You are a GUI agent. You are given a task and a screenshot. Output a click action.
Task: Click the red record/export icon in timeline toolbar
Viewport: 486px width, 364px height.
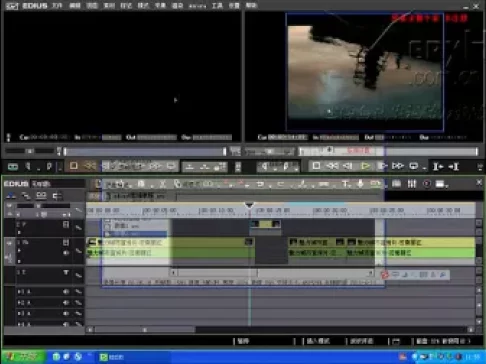pyautogui.click(x=427, y=184)
